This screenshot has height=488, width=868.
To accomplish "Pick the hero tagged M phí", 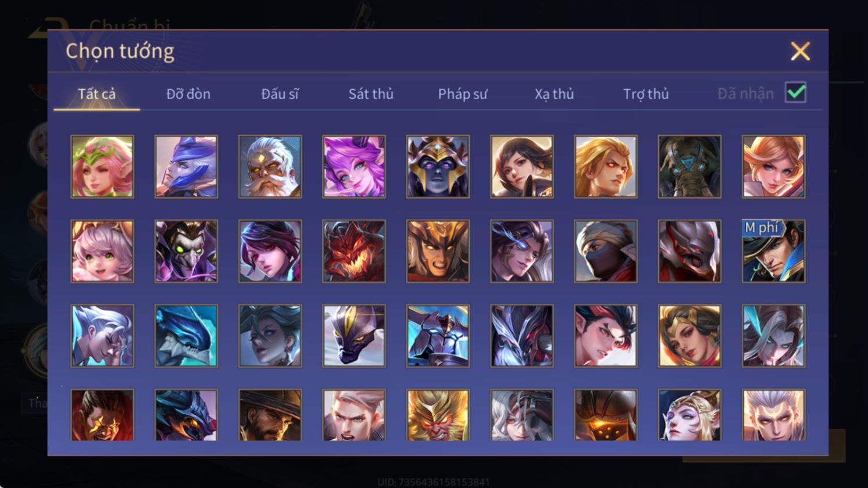I will (x=774, y=251).
